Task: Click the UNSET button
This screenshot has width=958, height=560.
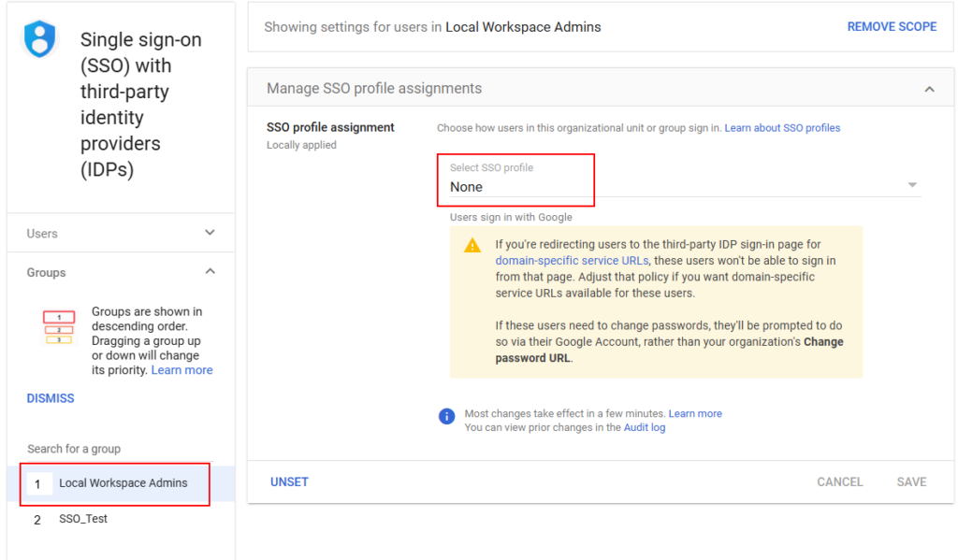Action: coord(289,482)
